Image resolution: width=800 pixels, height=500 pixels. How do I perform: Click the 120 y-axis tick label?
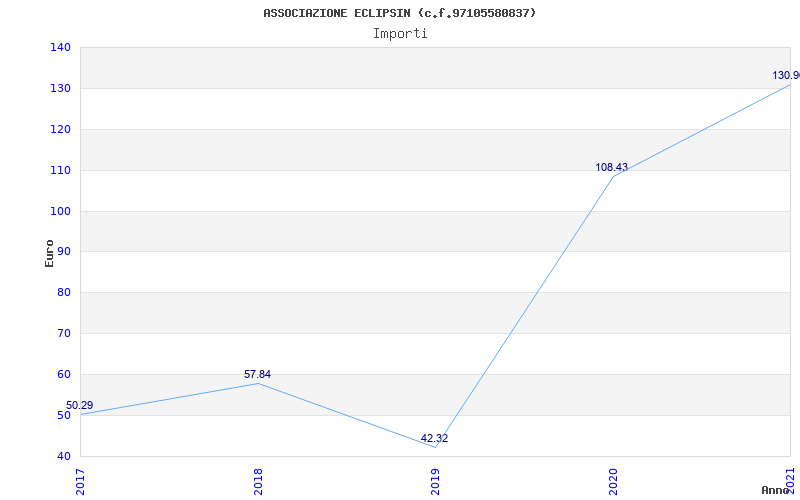[60, 130]
